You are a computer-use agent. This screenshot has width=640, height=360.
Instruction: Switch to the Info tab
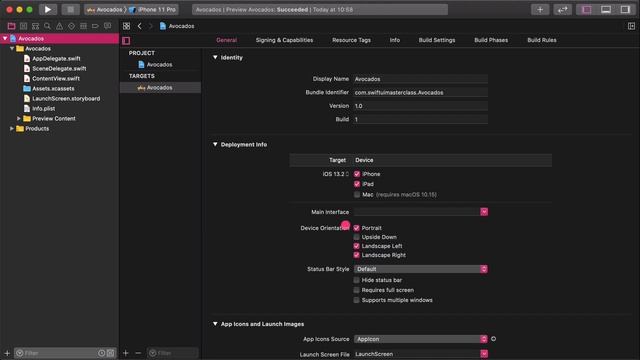tap(395, 40)
